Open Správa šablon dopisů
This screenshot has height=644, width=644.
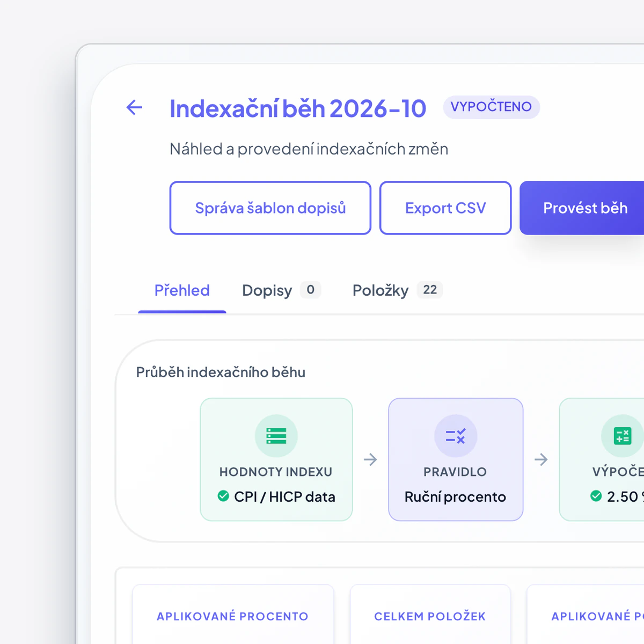click(x=270, y=208)
